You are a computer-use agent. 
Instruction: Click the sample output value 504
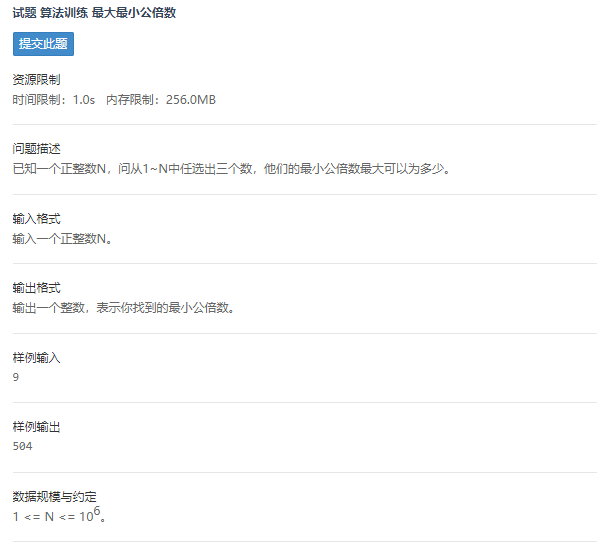tap(22, 446)
